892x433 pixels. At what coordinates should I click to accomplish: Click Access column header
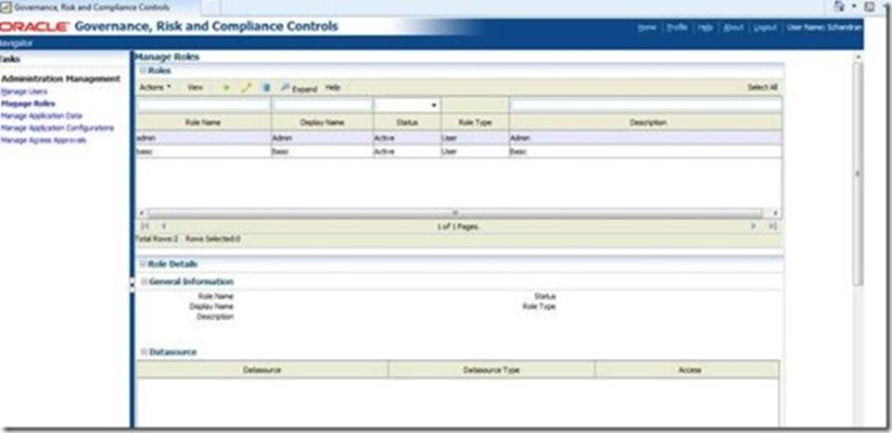(688, 370)
